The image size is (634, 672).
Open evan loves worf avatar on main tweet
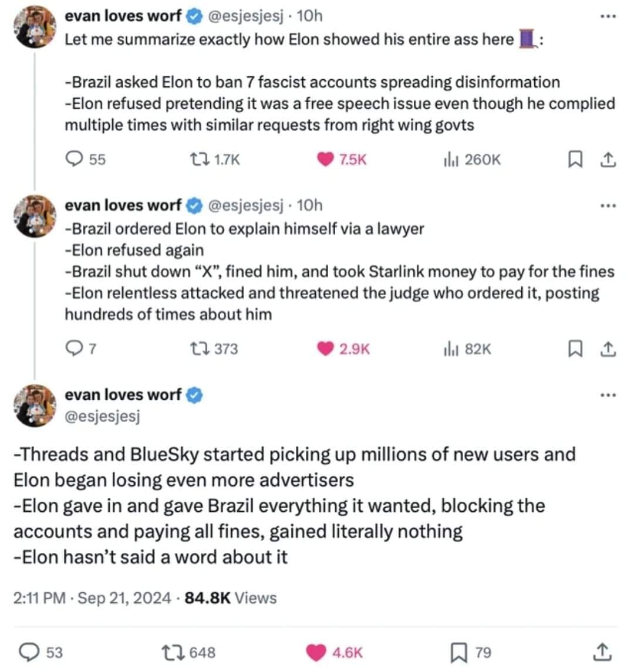tap(35, 405)
